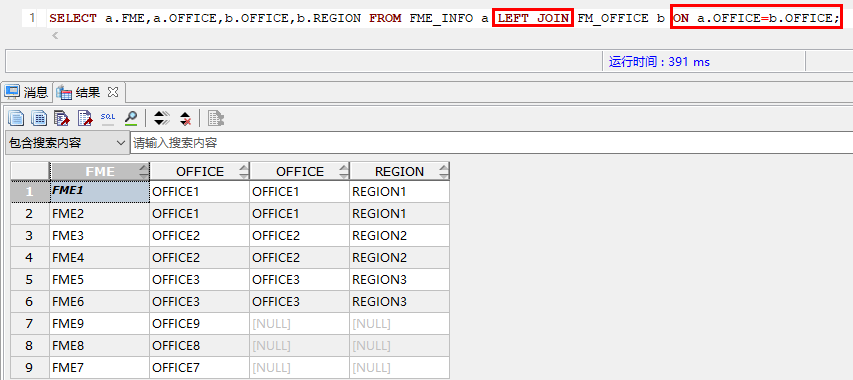Click the OFFICE header beside REGION column
853x380 pixels.
(300, 171)
